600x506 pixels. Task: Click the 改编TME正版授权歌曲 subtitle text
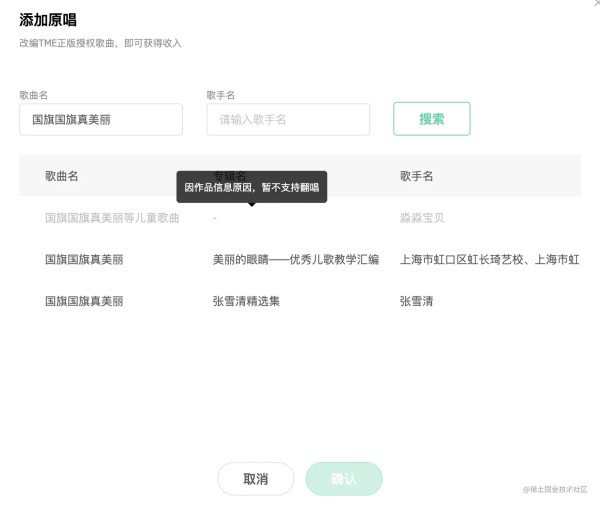pos(100,43)
